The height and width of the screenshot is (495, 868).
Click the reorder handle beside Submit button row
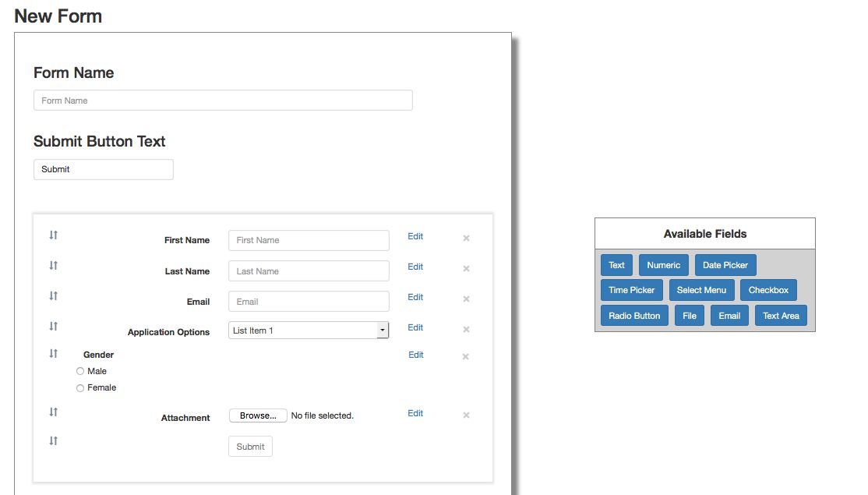[x=53, y=440]
